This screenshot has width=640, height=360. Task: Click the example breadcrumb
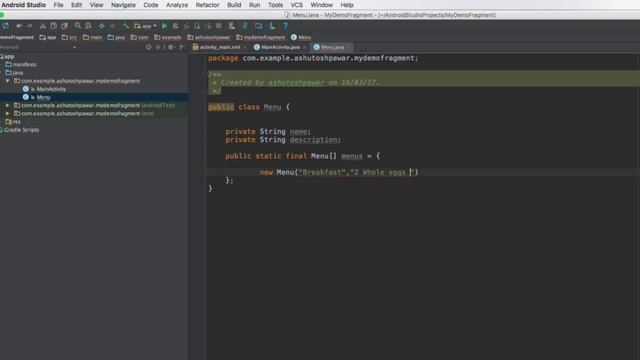click(x=167, y=37)
